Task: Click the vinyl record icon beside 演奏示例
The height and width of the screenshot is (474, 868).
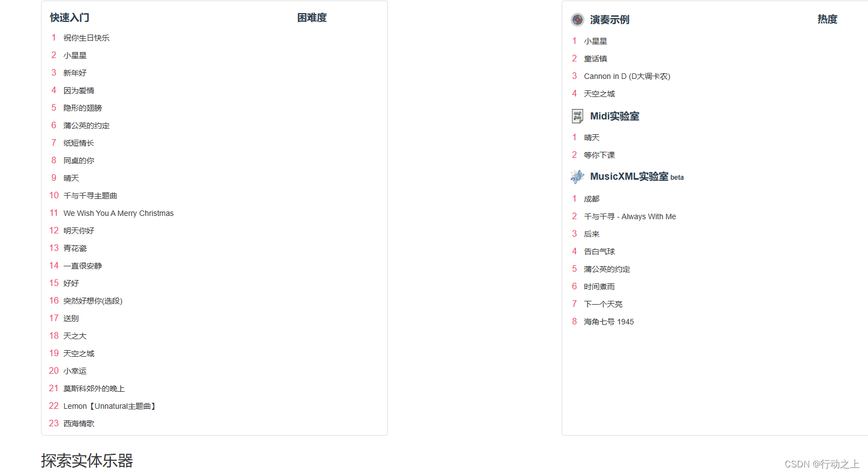Action: pos(578,20)
